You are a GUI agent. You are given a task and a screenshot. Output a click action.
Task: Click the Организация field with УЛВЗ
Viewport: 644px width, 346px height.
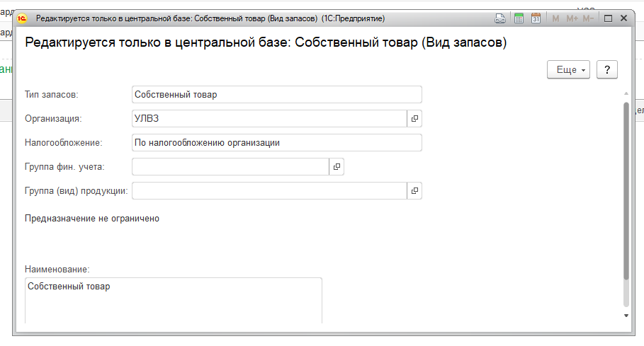tap(269, 118)
